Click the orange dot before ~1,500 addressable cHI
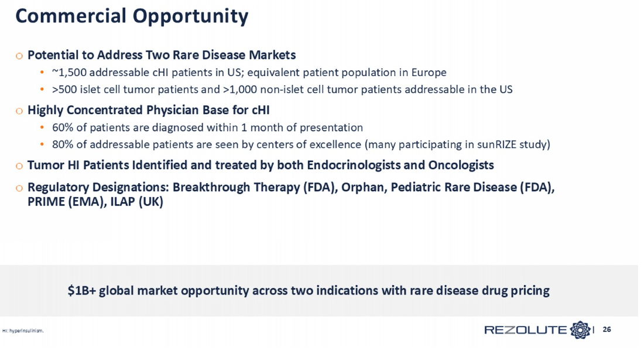Viewport: 644px width, 357px height. pyautogui.click(x=42, y=73)
